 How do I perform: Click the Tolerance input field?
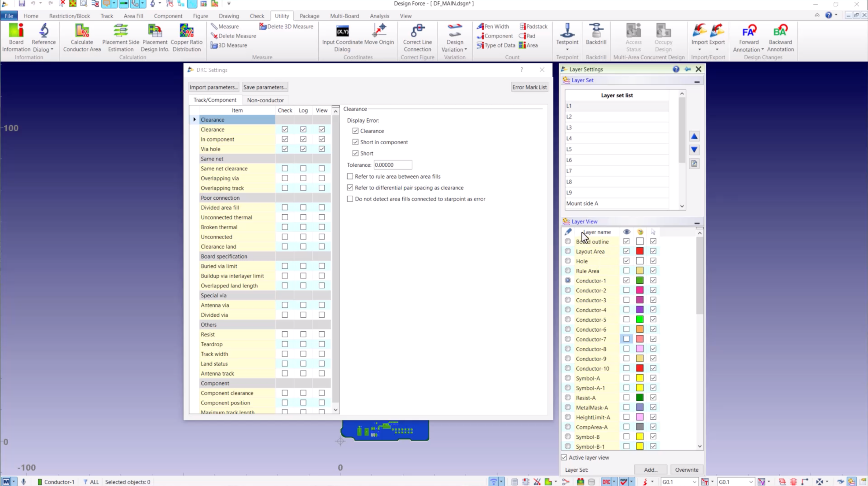[x=393, y=165]
